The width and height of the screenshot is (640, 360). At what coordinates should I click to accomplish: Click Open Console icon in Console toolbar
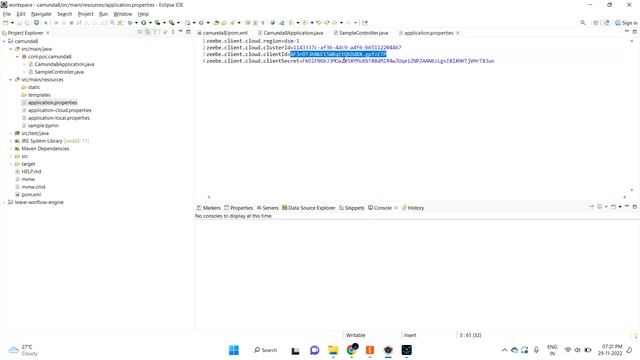(613, 207)
